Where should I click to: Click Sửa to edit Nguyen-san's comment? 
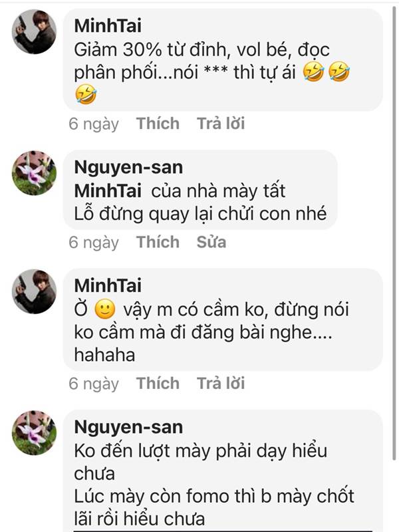[211, 242]
